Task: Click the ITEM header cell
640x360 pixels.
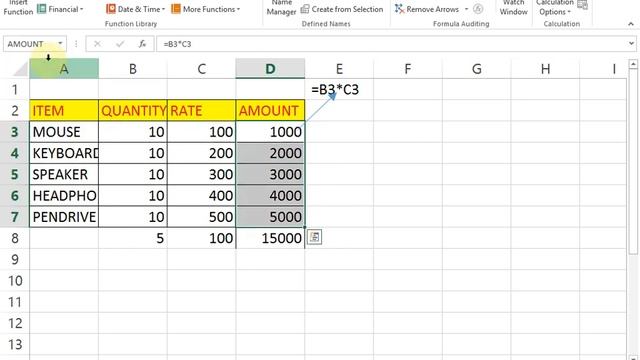Action: pos(64,111)
